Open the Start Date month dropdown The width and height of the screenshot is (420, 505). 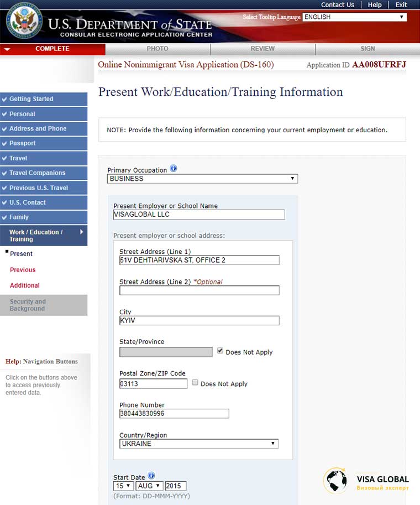pos(149,486)
